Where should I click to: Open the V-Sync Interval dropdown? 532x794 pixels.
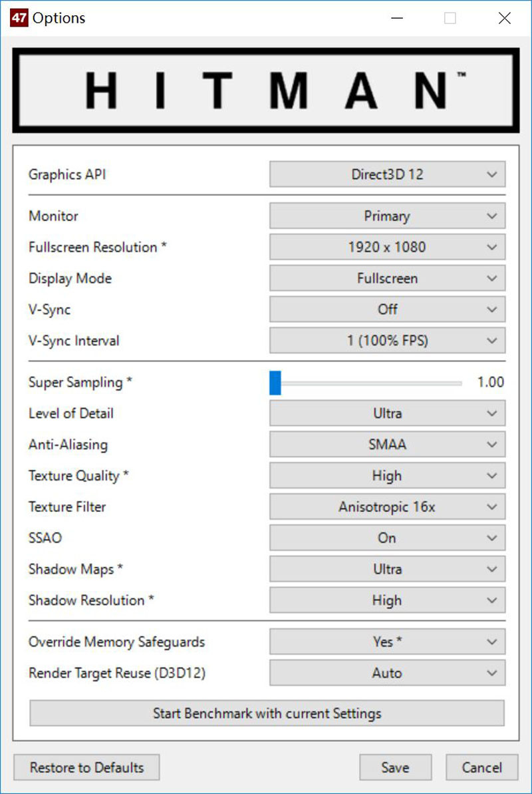point(387,340)
